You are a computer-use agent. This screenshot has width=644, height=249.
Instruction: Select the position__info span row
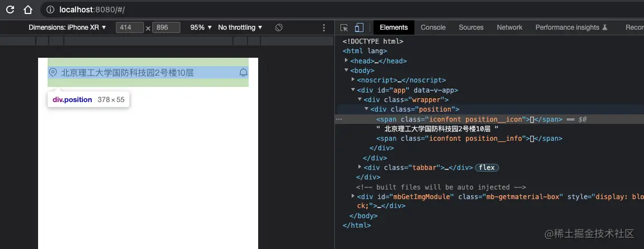(x=469, y=139)
